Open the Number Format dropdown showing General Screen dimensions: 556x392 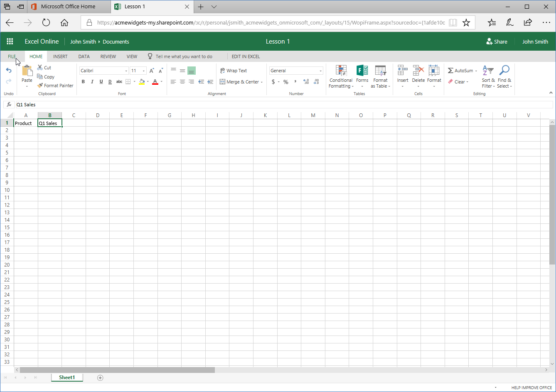point(295,70)
